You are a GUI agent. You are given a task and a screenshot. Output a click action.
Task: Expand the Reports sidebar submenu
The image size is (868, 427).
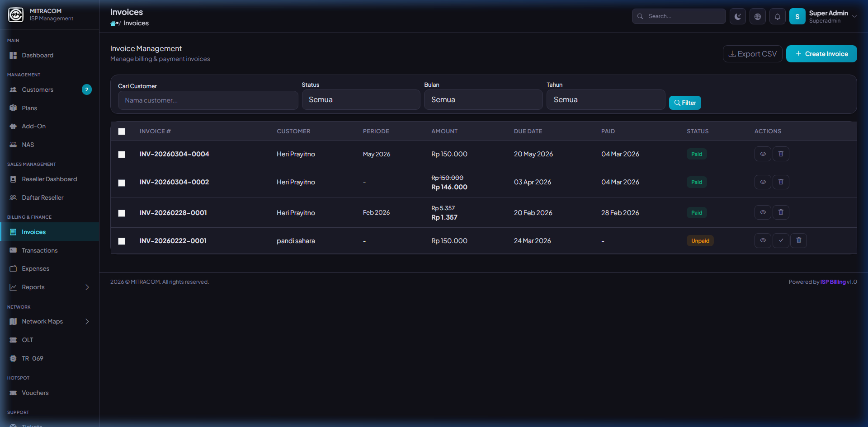33,287
